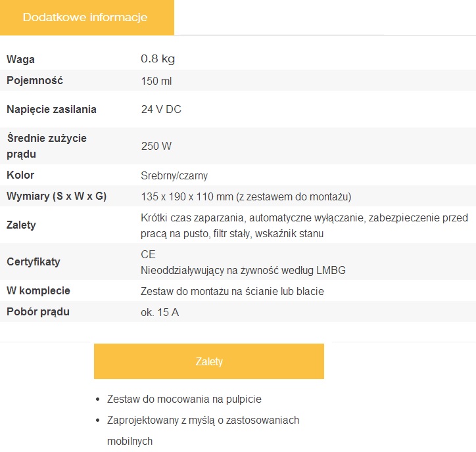Image resolution: width=476 pixels, height=452 pixels.
Task: Select the LMBG food-safety certificate line
Action: tap(243, 270)
